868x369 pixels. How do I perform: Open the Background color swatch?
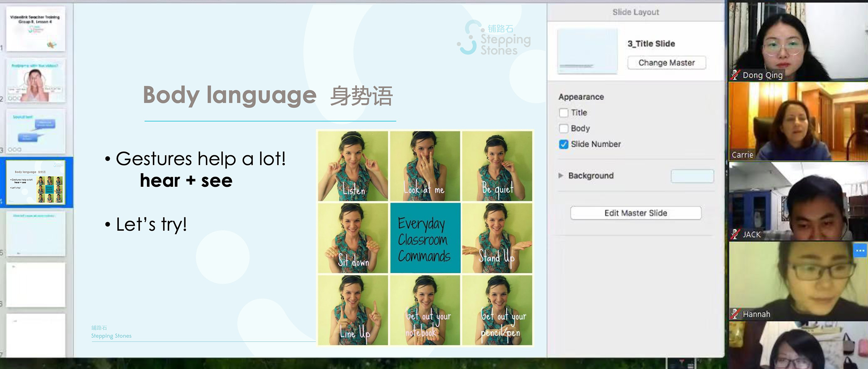(692, 176)
